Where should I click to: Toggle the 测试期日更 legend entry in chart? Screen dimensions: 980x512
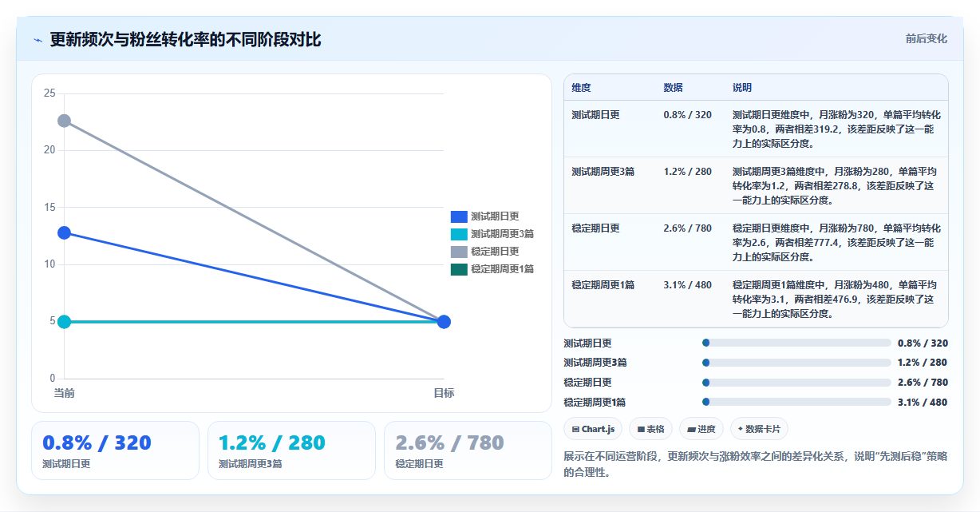point(485,216)
